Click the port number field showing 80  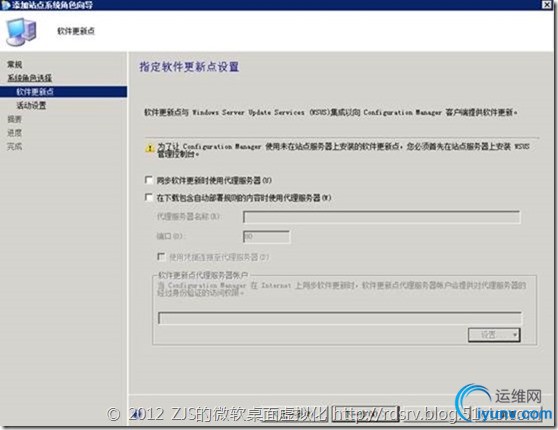click(x=266, y=236)
